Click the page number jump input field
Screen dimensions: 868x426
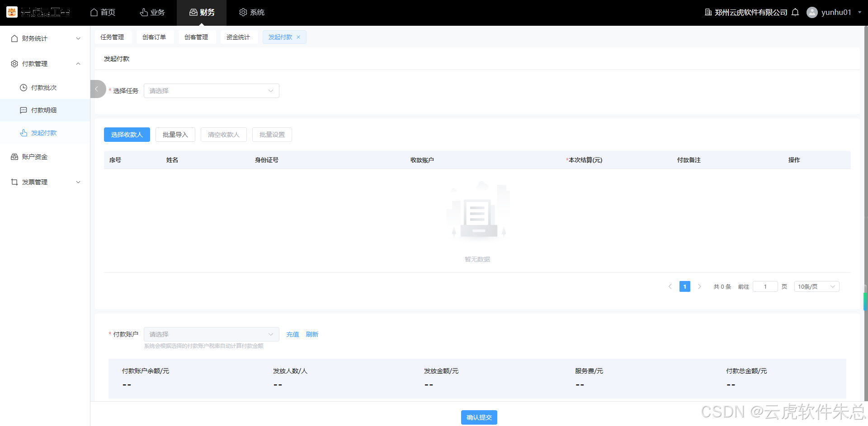[x=765, y=286]
